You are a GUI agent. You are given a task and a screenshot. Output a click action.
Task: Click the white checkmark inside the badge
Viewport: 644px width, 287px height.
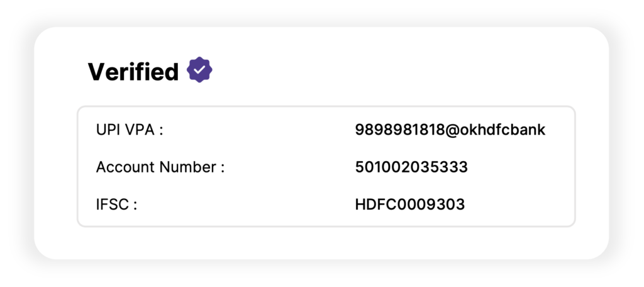coord(200,71)
